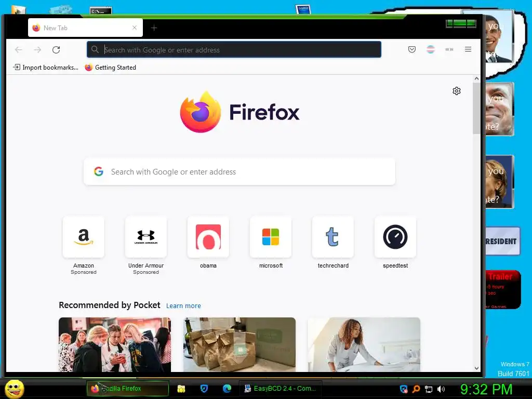532x399 pixels.
Task: Click Learn more link beside Pocket heading
Action: (x=183, y=305)
